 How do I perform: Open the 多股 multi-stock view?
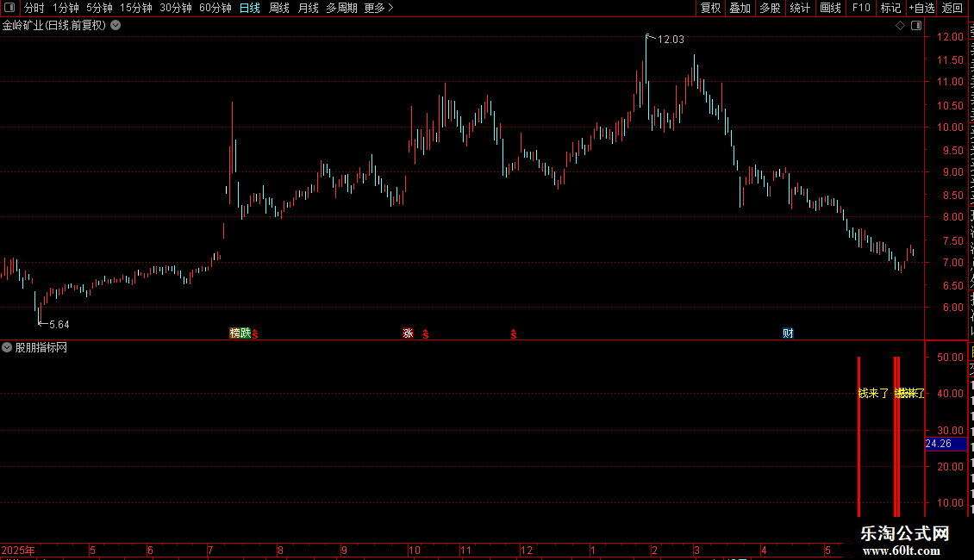click(770, 8)
